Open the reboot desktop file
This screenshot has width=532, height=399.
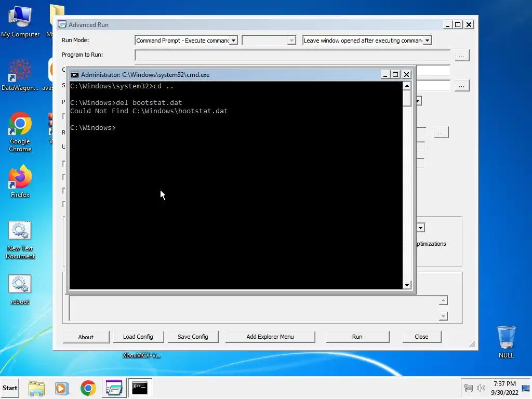coord(20,289)
